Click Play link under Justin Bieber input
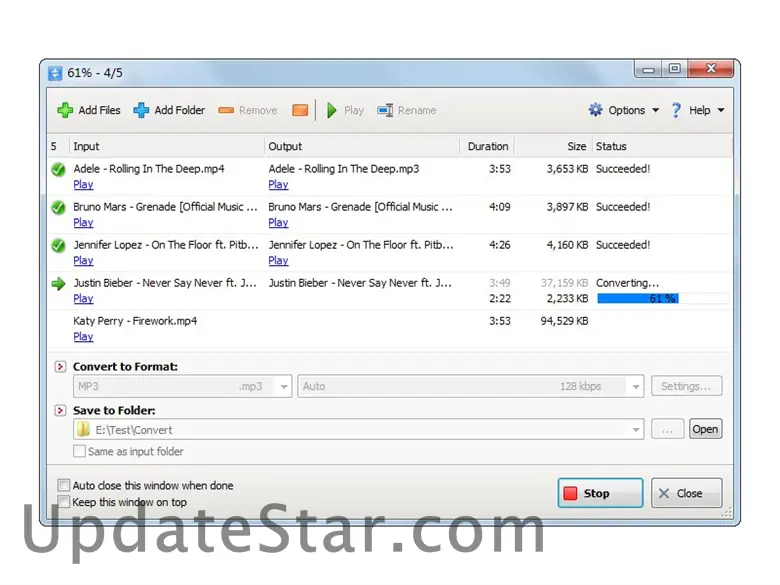780x585 pixels. pyautogui.click(x=83, y=298)
